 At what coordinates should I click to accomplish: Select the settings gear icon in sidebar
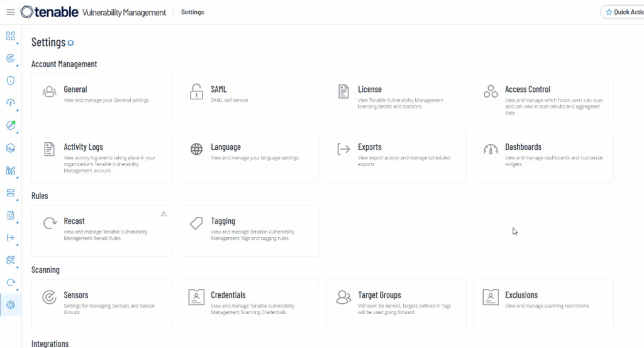(x=10, y=305)
